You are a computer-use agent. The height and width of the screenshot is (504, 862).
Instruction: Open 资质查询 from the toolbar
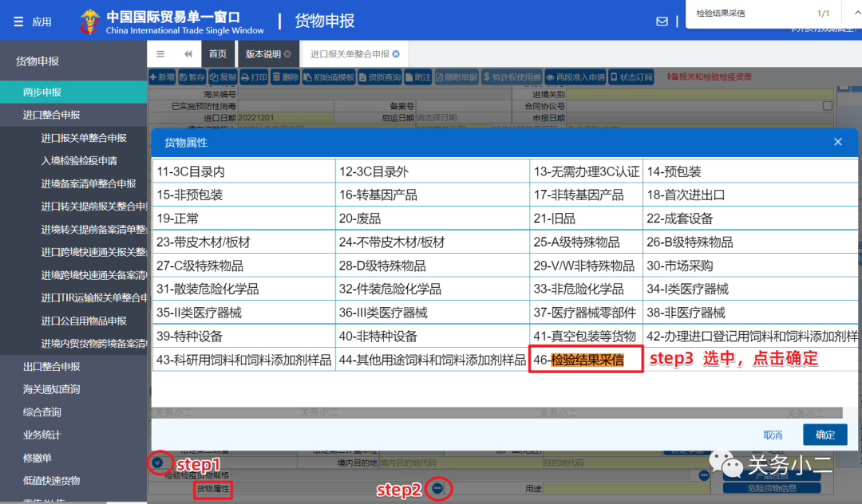pyautogui.click(x=380, y=77)
